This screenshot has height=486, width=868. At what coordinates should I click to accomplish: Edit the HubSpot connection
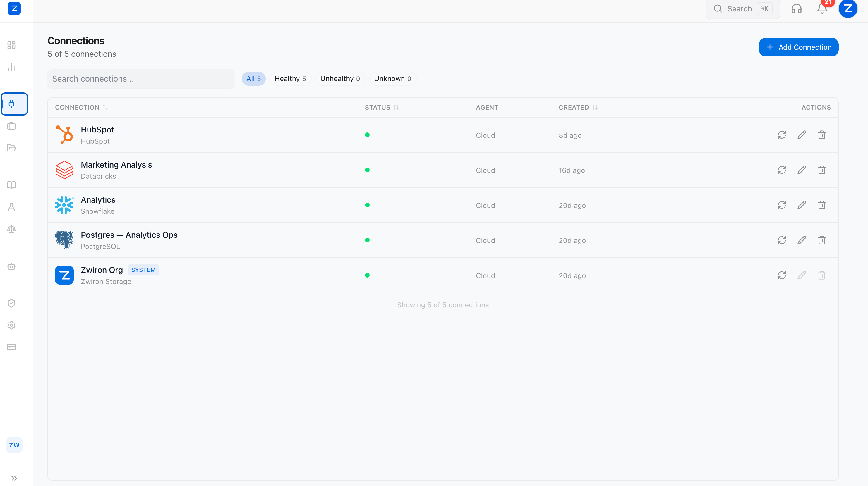pyautogui.click(x=802, y=135)
